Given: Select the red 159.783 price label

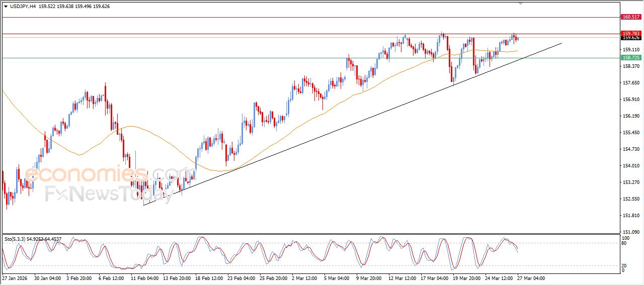Looking at the screenshot, I should (631, 34).
